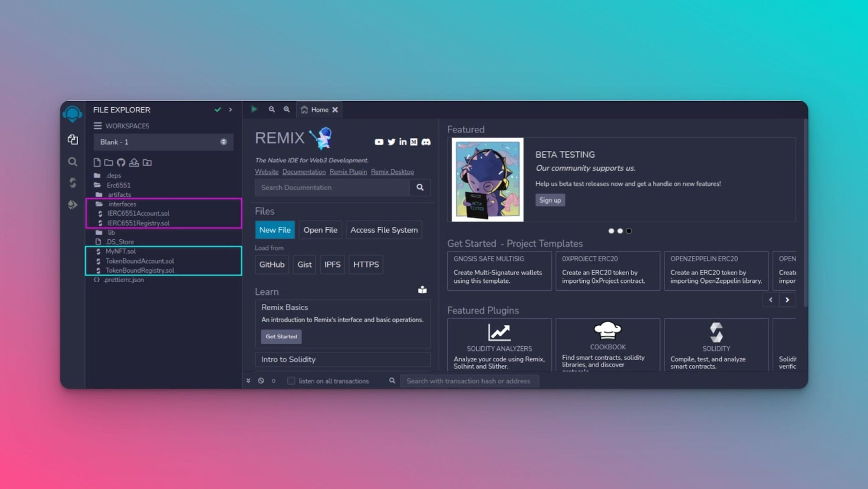This screenshot has width=868, height=489.
Task: Click the LearnEth icon beside Learn
Action: pos(422,290)
